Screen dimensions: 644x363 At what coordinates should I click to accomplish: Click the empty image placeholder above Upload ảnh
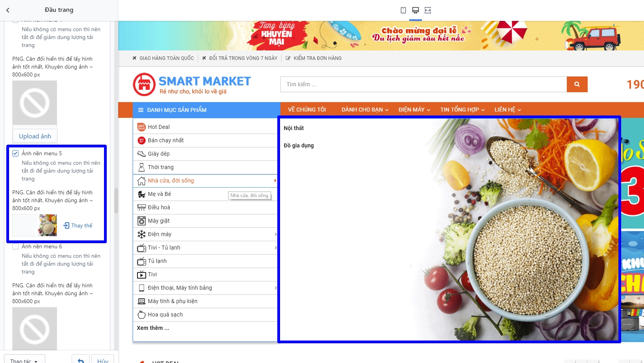click(35, 103)
